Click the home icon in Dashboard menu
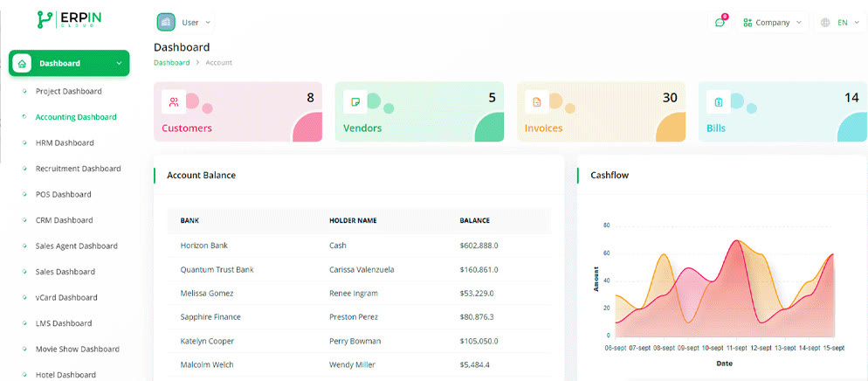The image size is (868, 381). [x=22, y=64]
